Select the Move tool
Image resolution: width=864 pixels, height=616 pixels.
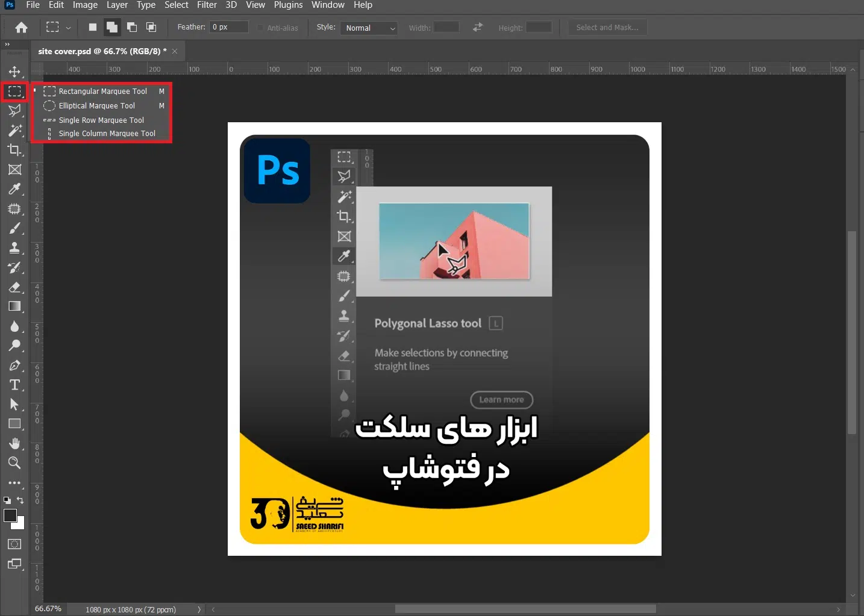[x=14, y=72]
